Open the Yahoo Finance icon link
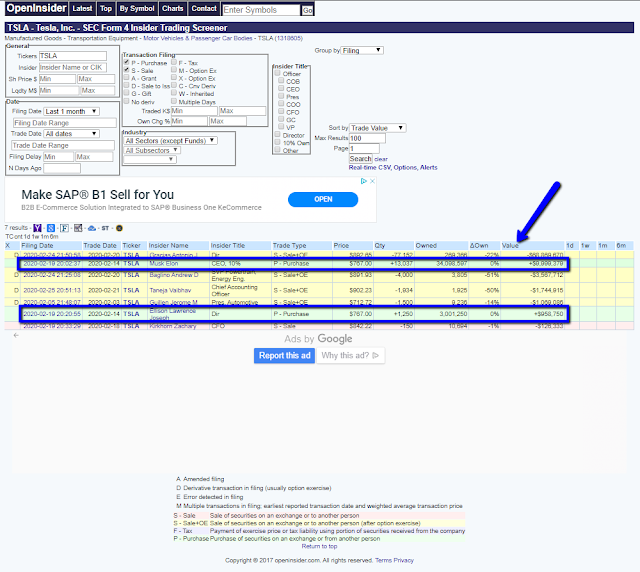This screenshot has height=572, width=640. click(37, 228)
